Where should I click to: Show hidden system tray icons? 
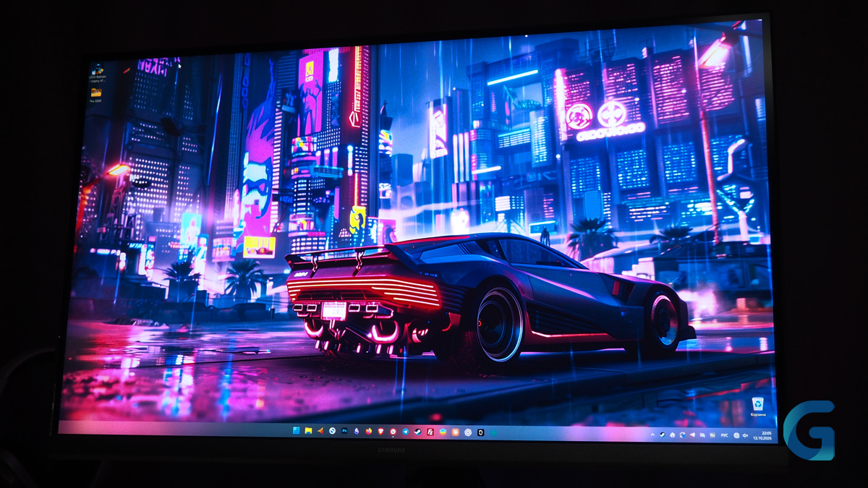pyautogui.click(x=652, y=435)
